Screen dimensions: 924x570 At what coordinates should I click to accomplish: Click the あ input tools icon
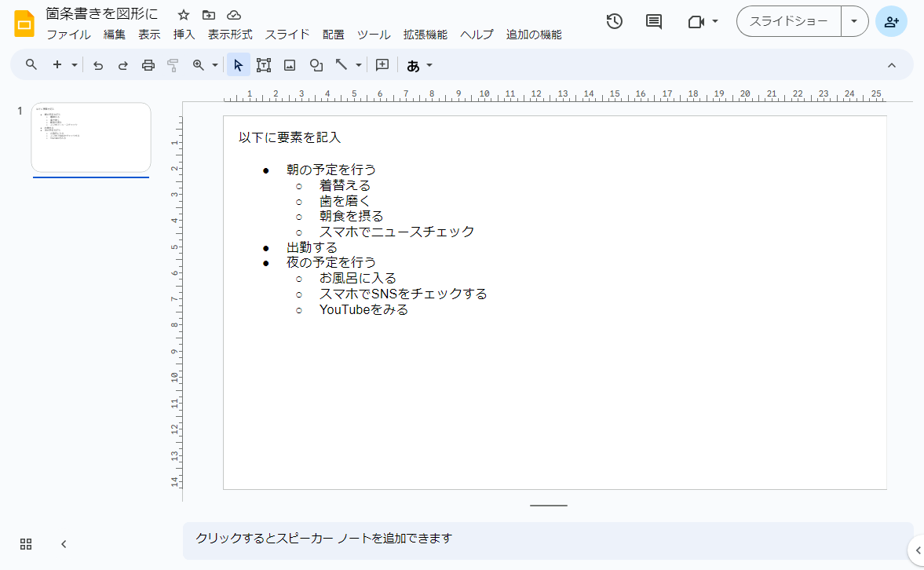tap(413, 66)
